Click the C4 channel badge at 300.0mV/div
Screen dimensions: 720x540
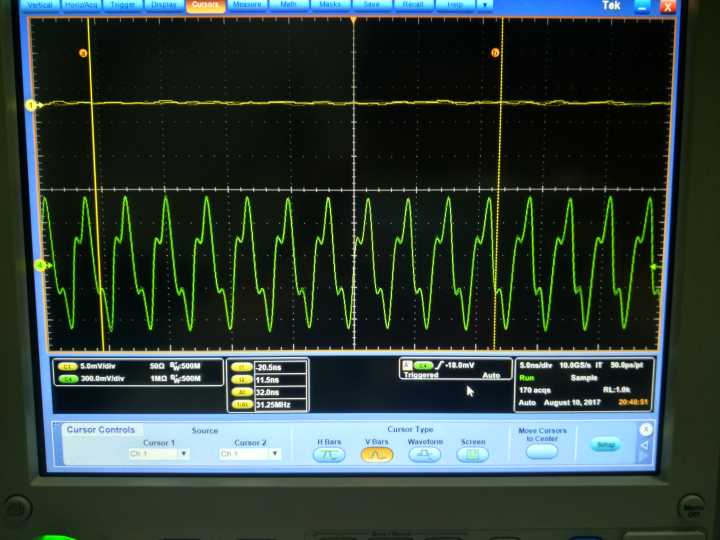[x=67, y=379]
